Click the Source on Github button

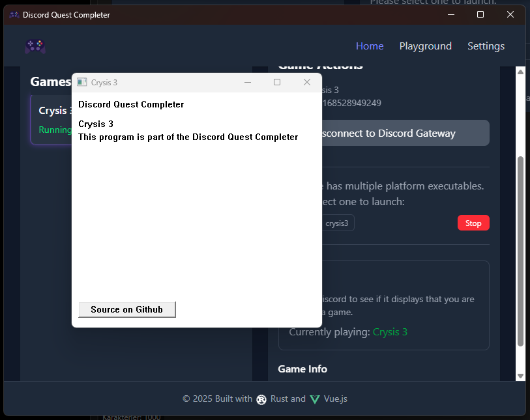click(126, 309)
